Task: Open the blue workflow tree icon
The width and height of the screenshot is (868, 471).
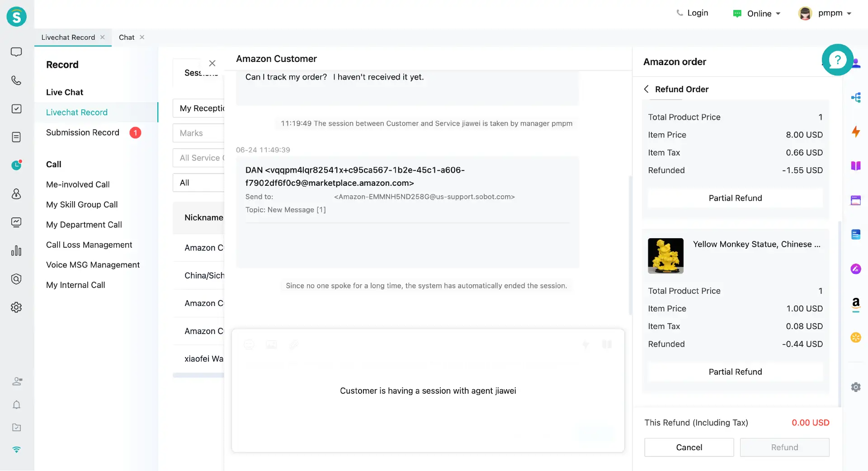Action: pyautogui.click(x=856, y=98)
